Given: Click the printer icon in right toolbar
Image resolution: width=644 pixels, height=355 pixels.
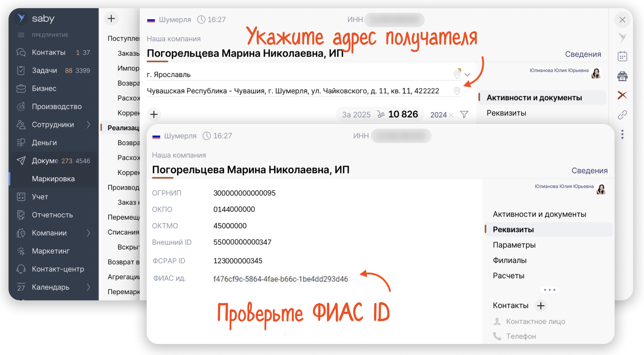Looking at the screenshot, I should (x=622, y=76).
